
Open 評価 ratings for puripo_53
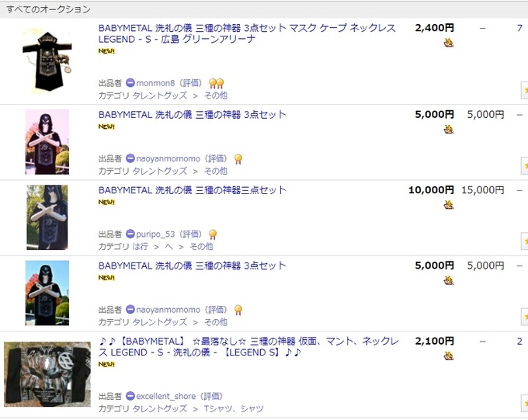[x=190, y=234]
